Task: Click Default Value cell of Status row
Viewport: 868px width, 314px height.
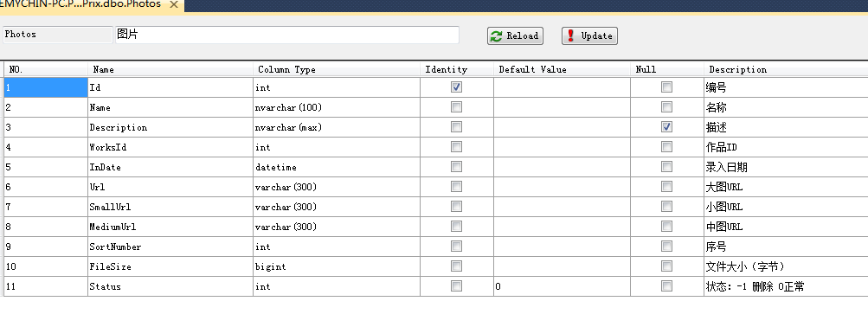Action: pyautogui.click(x=562, y=286)
